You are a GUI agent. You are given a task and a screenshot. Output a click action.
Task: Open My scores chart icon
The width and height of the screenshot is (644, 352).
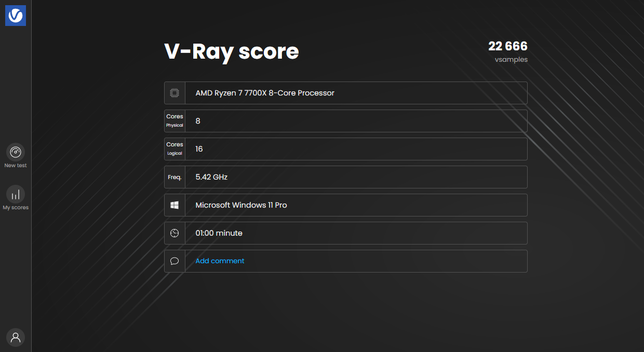pos(16,194)
